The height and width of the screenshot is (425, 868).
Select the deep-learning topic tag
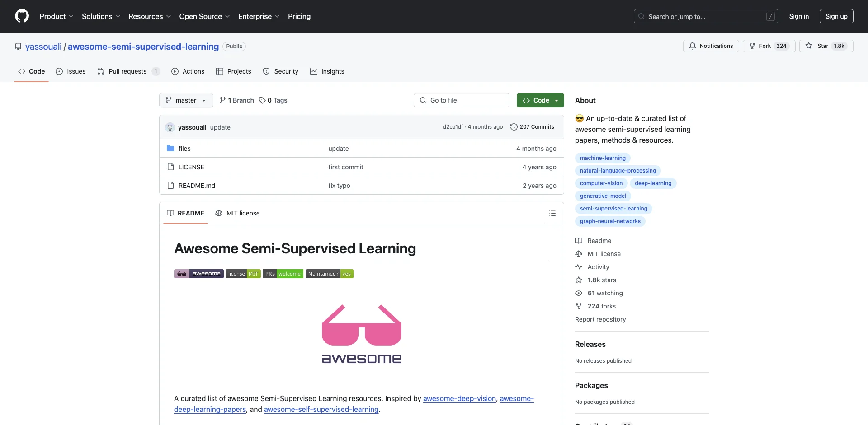[x=653, y=183]
